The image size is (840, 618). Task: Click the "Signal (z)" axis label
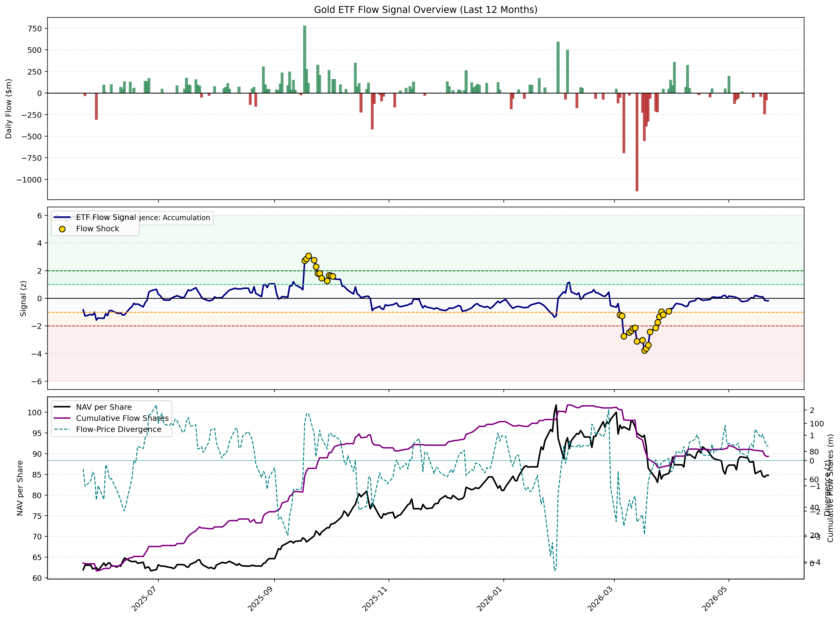coord(23,298)
